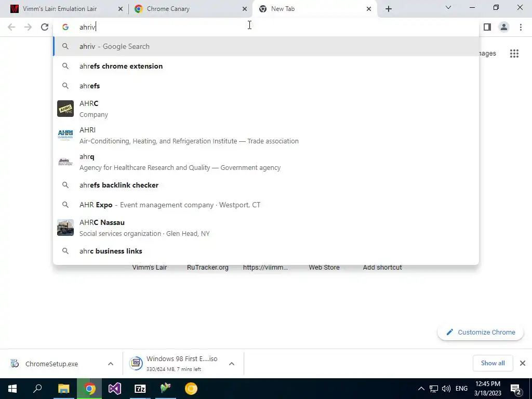
Task: Pick 'ahrefs backlink checker' suggestion
Action: tap(266, 185)
